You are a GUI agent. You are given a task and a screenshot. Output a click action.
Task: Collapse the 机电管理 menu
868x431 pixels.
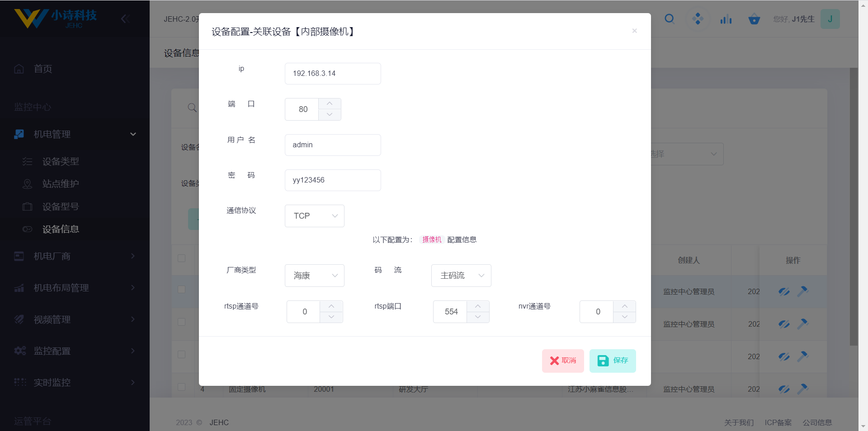[x=75, y=134]
